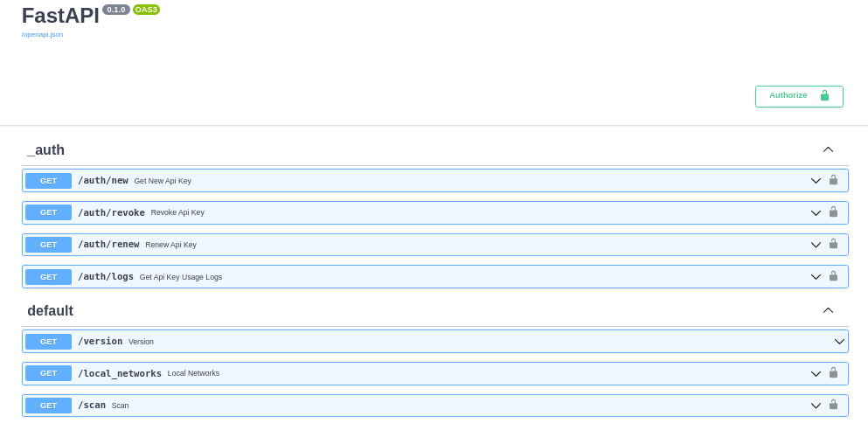Click the /local_networks endpoint path
Viewport: 868px width, 437px height.
(x=120, y=373)
